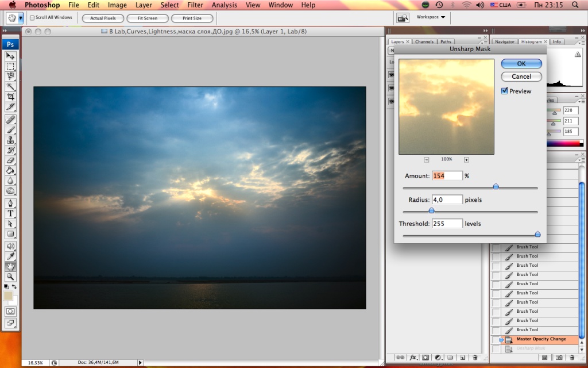
Task: Click the Radius input field
Action: [x=447, y=200]
